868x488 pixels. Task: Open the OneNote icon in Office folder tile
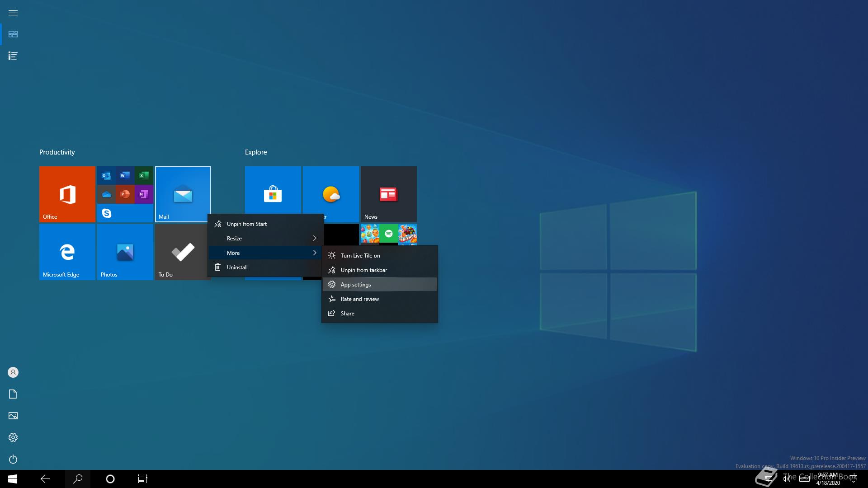pos(144,194)
